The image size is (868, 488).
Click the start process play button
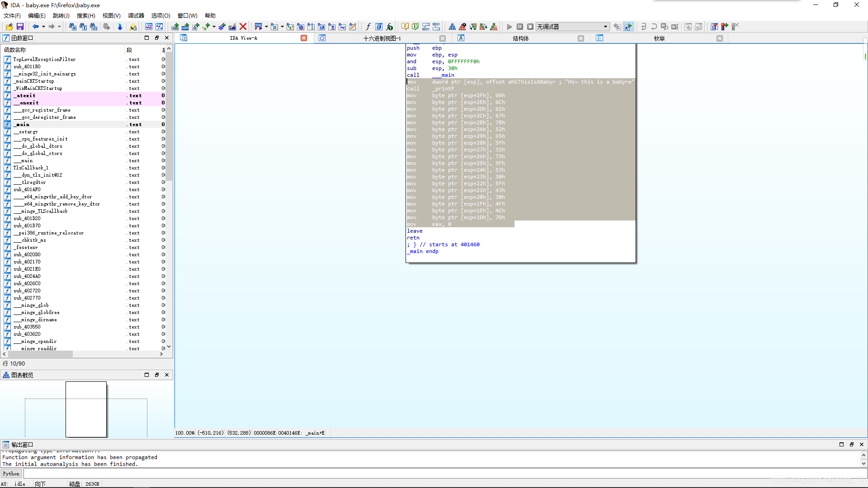[509, 27]
